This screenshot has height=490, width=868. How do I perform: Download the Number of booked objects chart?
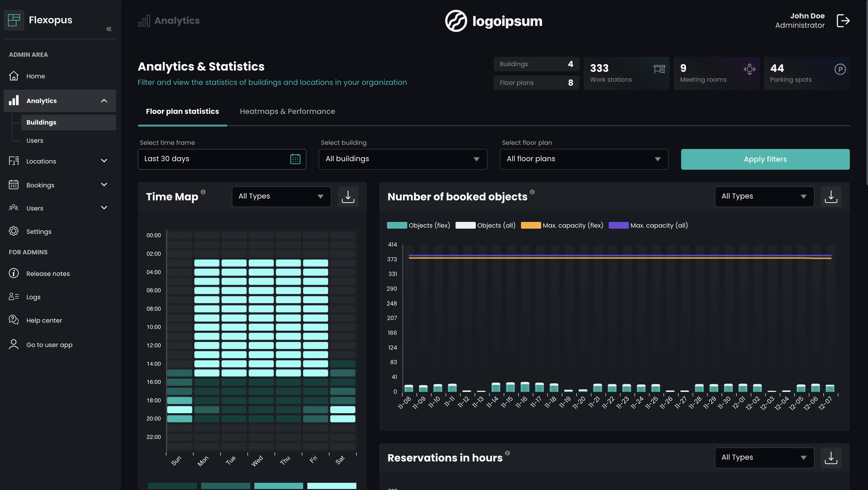pos(831,197)
